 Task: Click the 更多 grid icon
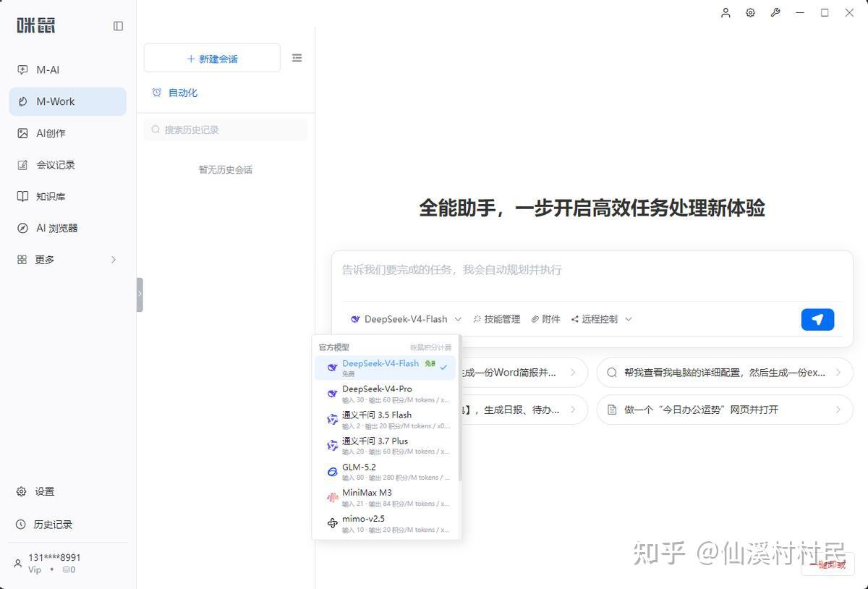point(22,260)
